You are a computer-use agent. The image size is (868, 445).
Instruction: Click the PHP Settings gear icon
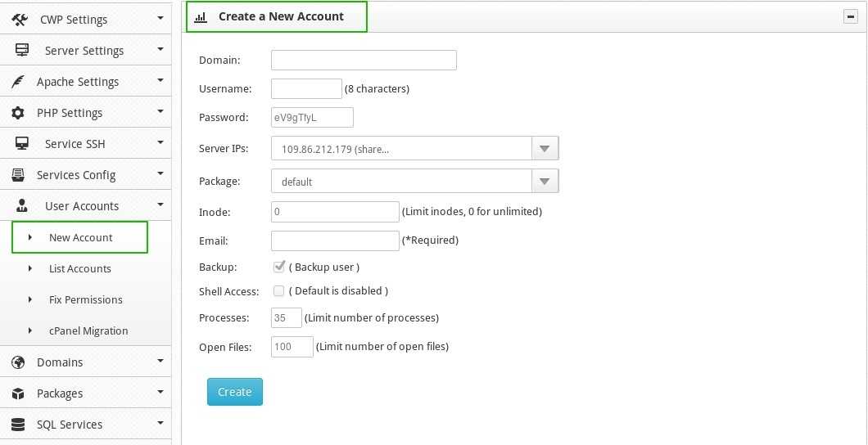tap(18, 113)
